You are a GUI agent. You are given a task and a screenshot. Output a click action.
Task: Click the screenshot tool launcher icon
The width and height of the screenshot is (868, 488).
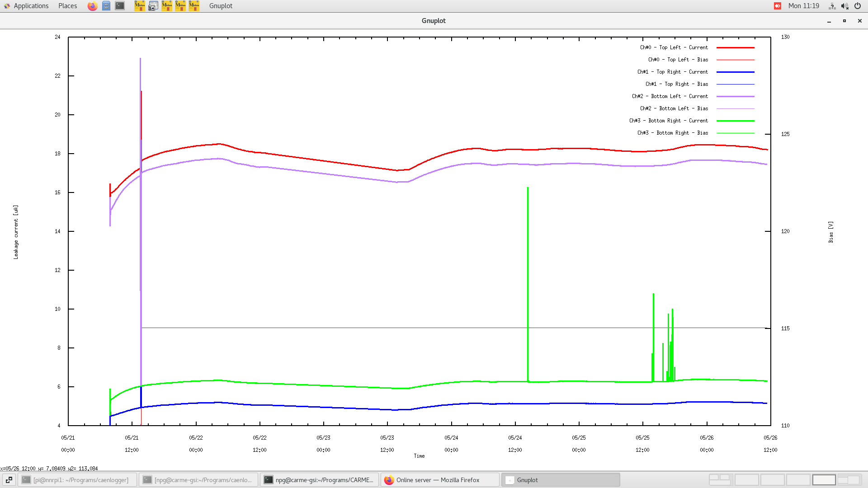[153, 6]
